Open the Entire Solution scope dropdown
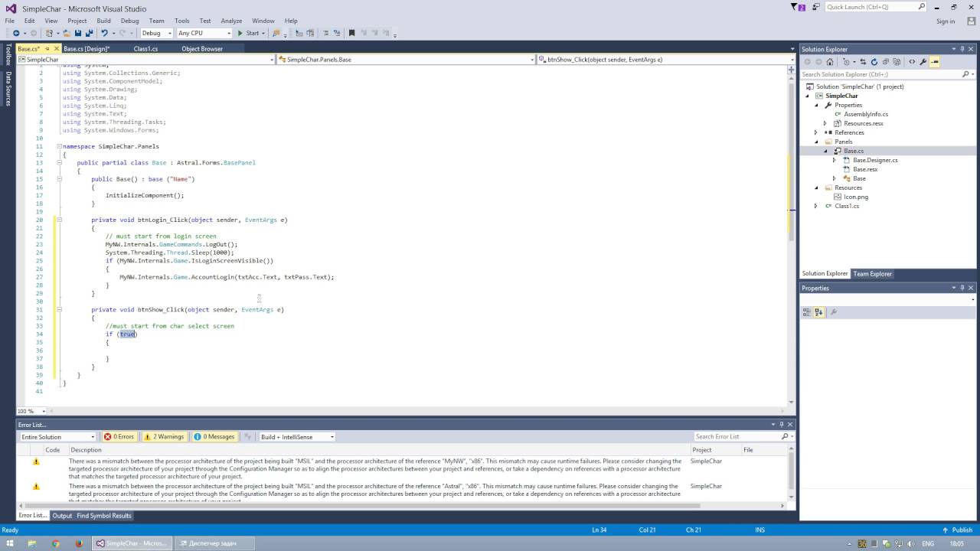980x551 pixels. click(58, 436)
